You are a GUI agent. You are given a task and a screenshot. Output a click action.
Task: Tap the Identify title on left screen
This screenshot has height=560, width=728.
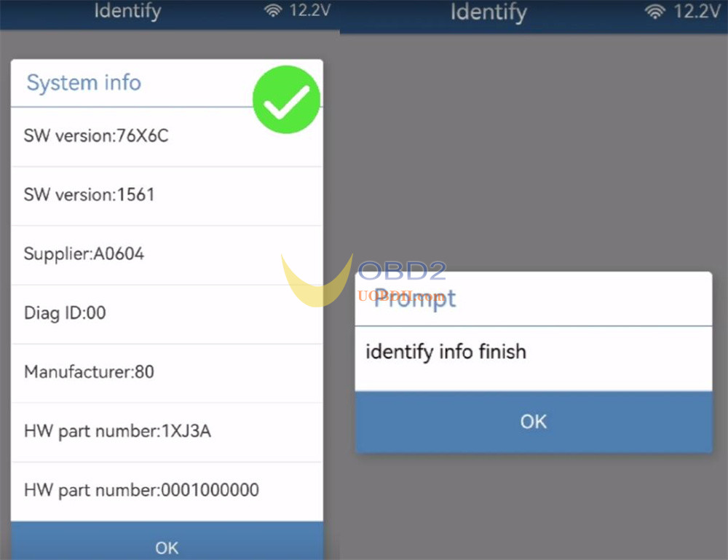point(127,11)
